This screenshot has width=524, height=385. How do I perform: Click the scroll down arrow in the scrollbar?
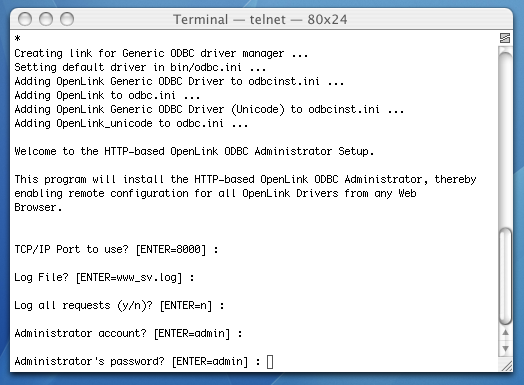[505, 348]
